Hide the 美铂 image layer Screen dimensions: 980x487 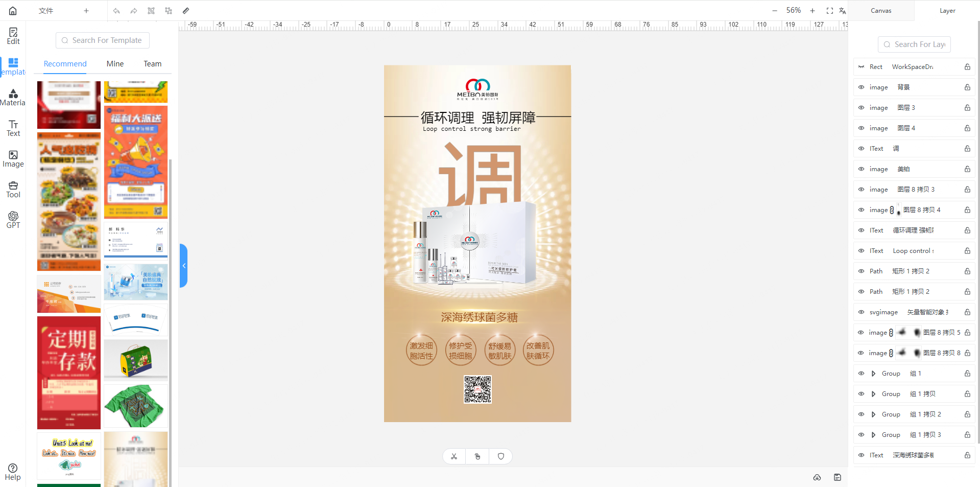click(x=862, y=169)
